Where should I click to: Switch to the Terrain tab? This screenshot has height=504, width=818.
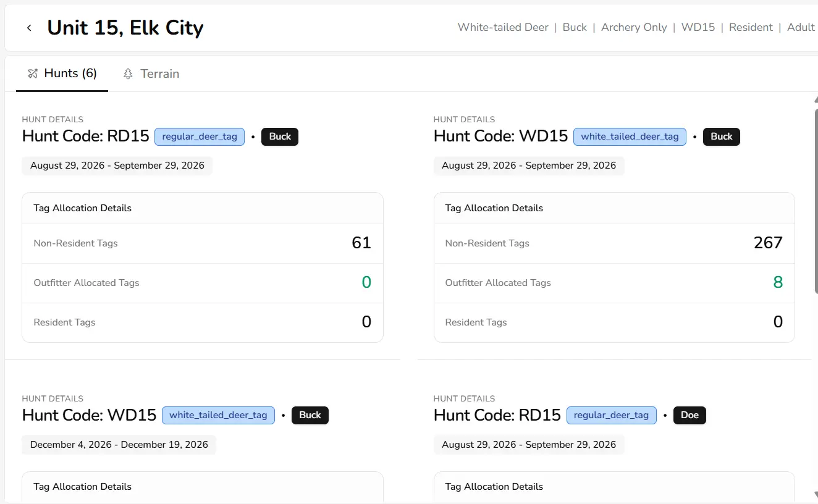[151, 73]
